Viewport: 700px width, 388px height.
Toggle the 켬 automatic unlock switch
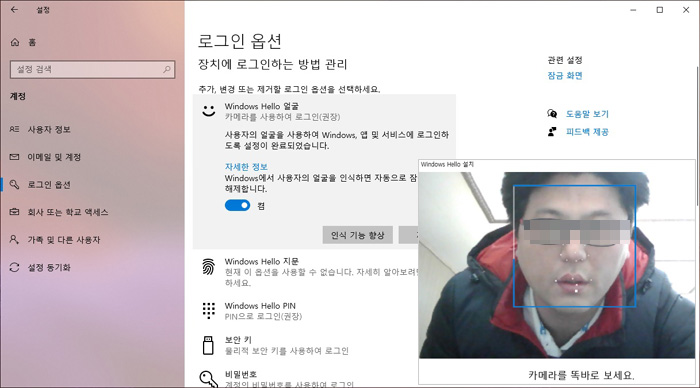point(238,205)
